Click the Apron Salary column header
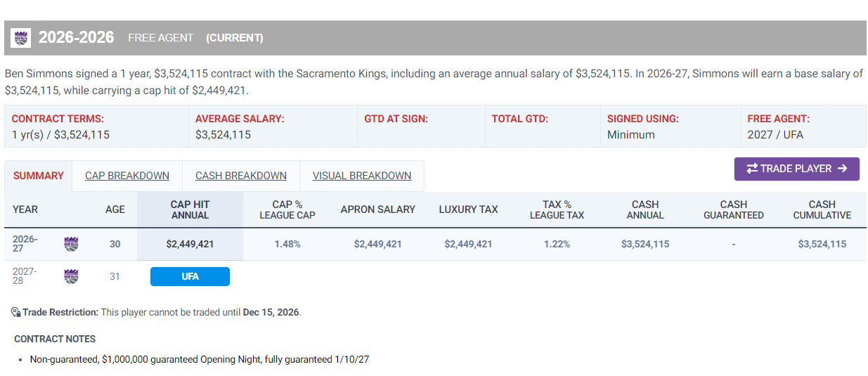Screen dimensions: 868x376 coord(378,209)
